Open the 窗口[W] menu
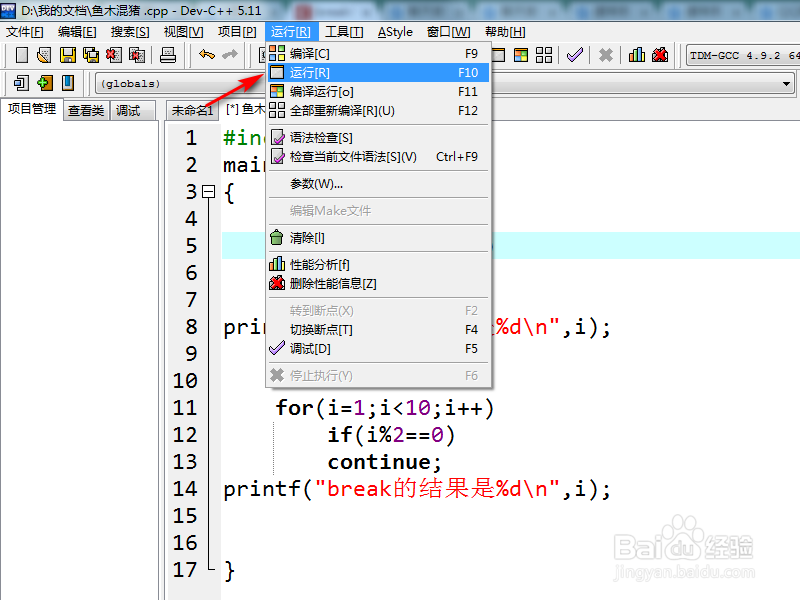This screenshot has width=800, height=600. tap(448, 32)
